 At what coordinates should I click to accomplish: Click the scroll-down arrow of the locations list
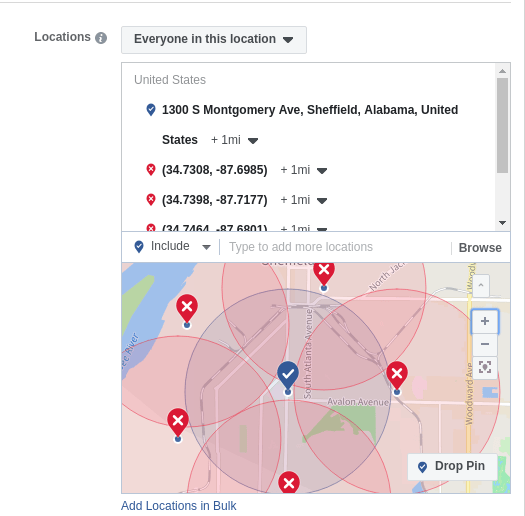click(502, 223)
